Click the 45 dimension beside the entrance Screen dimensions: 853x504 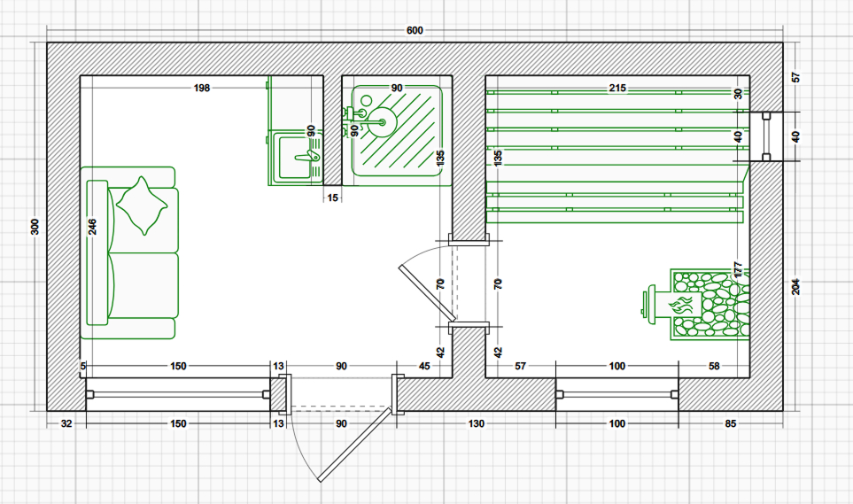click(x=424, y=367)
